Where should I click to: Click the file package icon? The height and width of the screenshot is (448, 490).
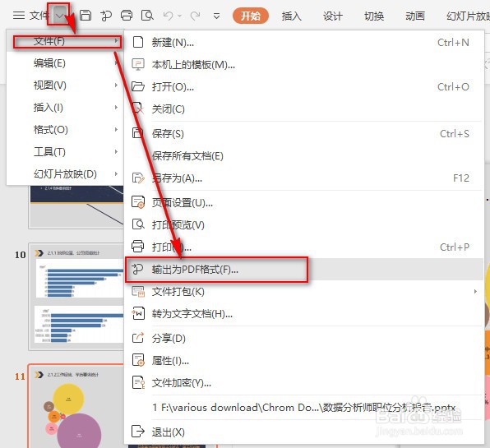pyautogui.click(x=138, y=292)
